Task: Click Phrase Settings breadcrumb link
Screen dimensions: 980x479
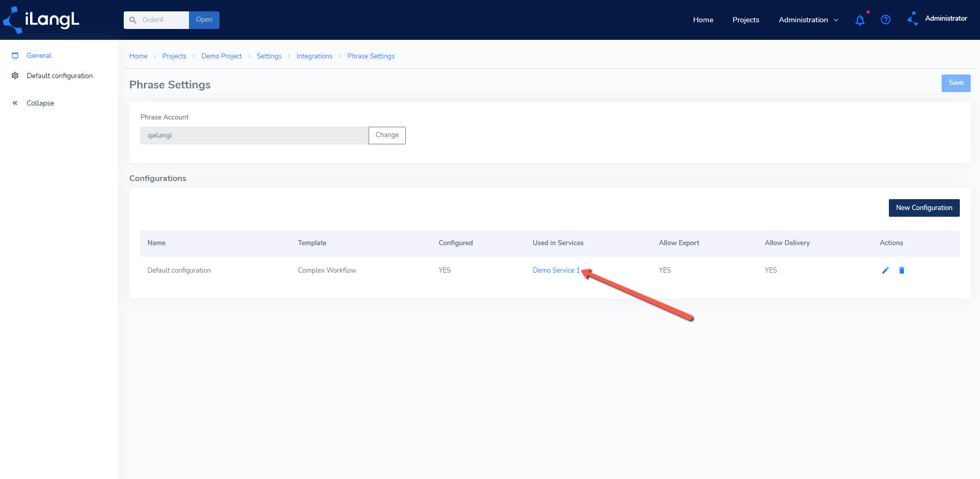Action: tap(371, 56)
